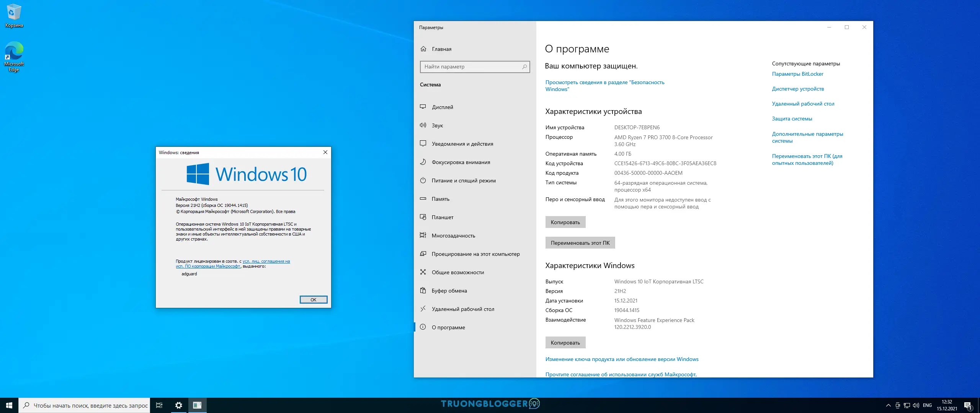Open BitLocker settings link

[x=797, y=74]
